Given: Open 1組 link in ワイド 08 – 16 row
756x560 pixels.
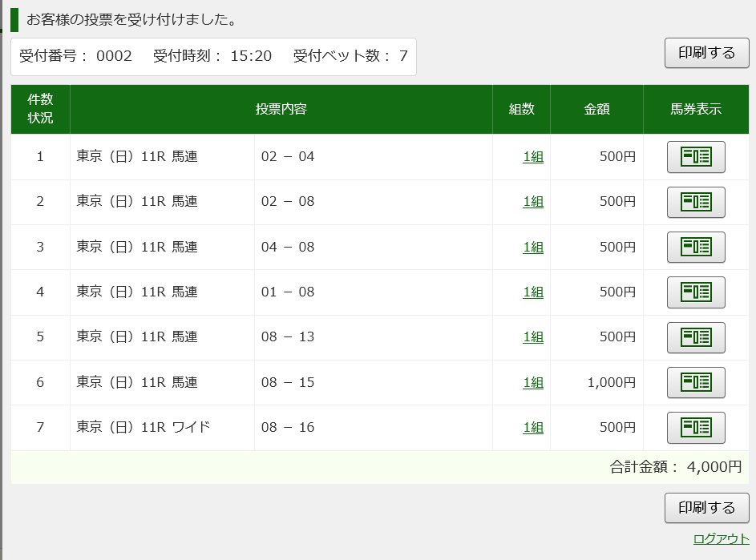Looking at the screenshot, I should coord(533,427).
